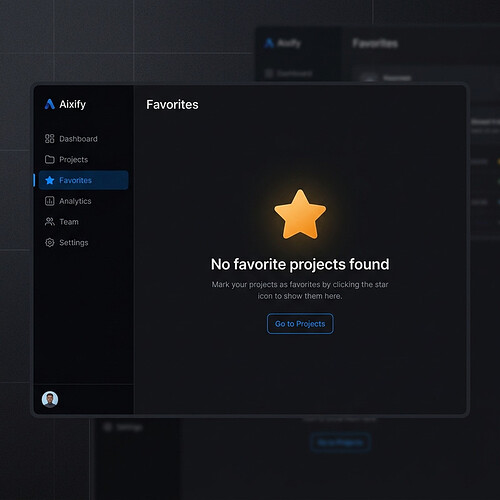The width and height of the screenshot is (500, 500).
Task: Click the Aixify brand name
Action: point(72,105)
